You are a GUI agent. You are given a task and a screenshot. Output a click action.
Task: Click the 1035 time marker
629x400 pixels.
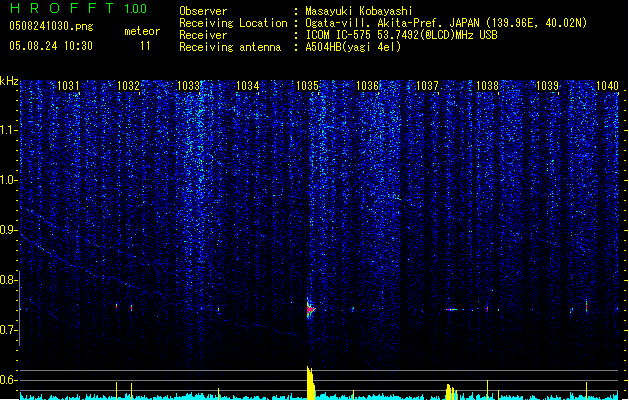point(308,86)
